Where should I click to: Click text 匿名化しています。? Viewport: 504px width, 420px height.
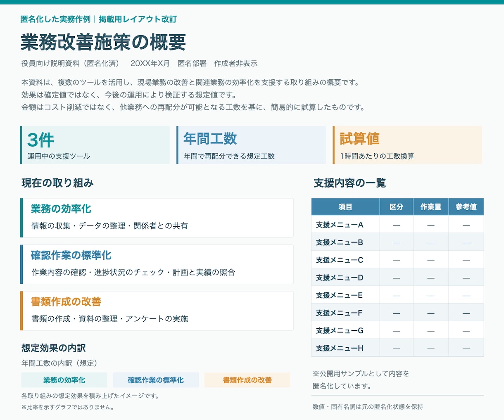tap(342, 386)
